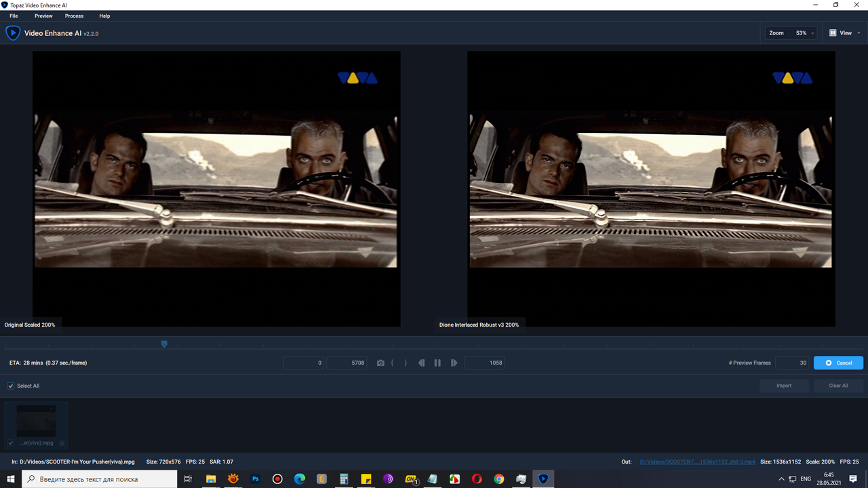
Task: Click the output Size: 1536x1152 text
Action: (781, 462)
